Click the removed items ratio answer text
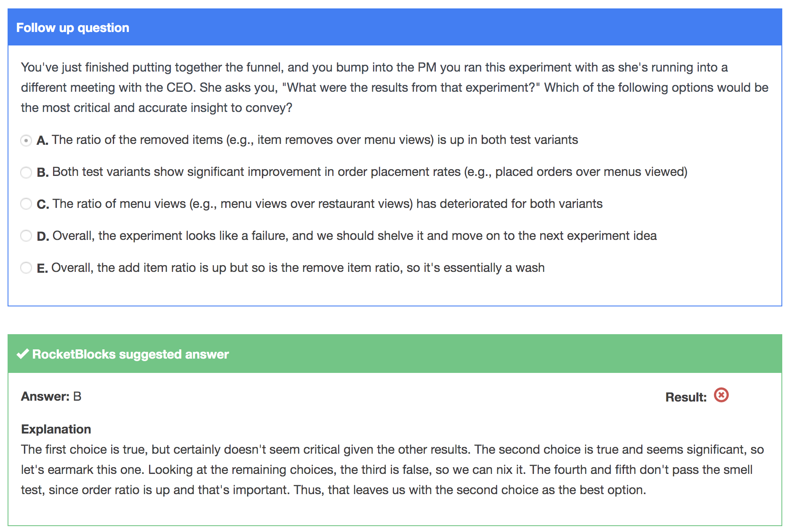 click(315, 140)
